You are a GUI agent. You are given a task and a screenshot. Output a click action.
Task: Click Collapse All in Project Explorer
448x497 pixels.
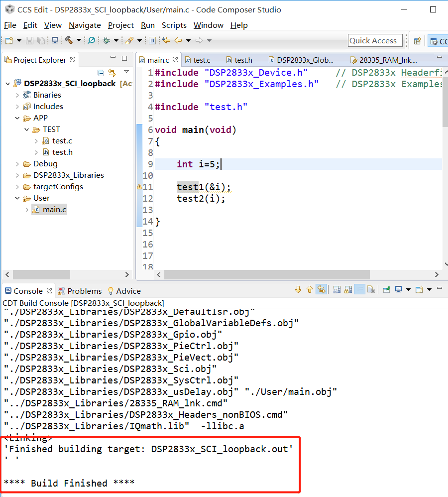click(101, 73)
